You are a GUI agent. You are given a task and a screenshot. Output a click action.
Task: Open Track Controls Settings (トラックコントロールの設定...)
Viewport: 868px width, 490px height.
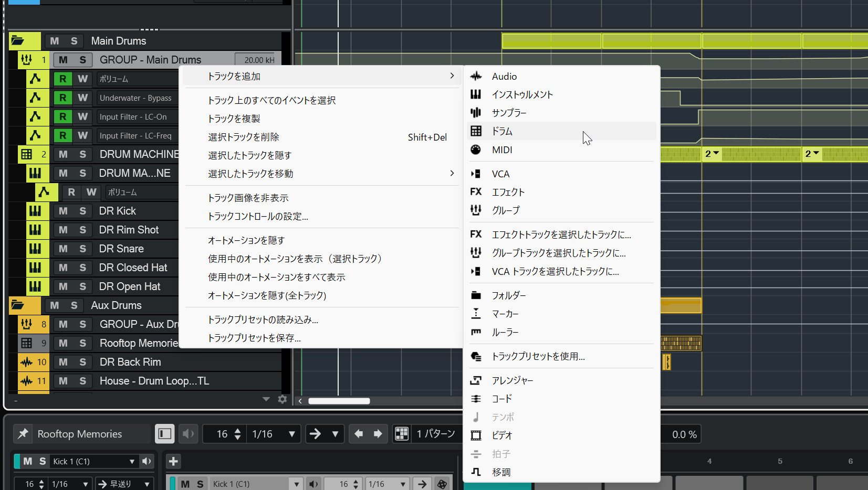pyautogui.click(x=322, y=216)
